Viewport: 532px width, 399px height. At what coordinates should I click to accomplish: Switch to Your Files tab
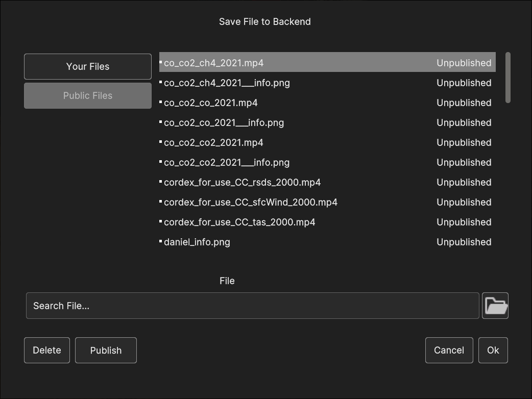pos(87,66)
